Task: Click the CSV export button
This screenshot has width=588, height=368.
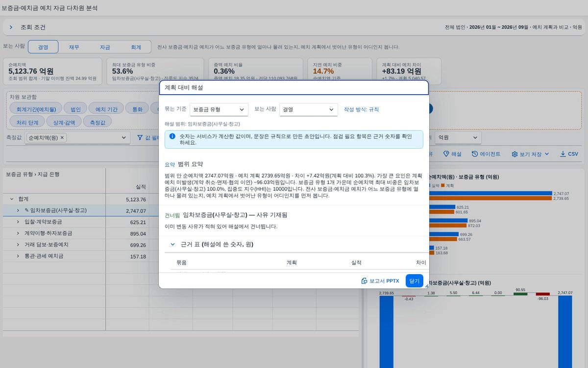Action: (x=569, y=154)
